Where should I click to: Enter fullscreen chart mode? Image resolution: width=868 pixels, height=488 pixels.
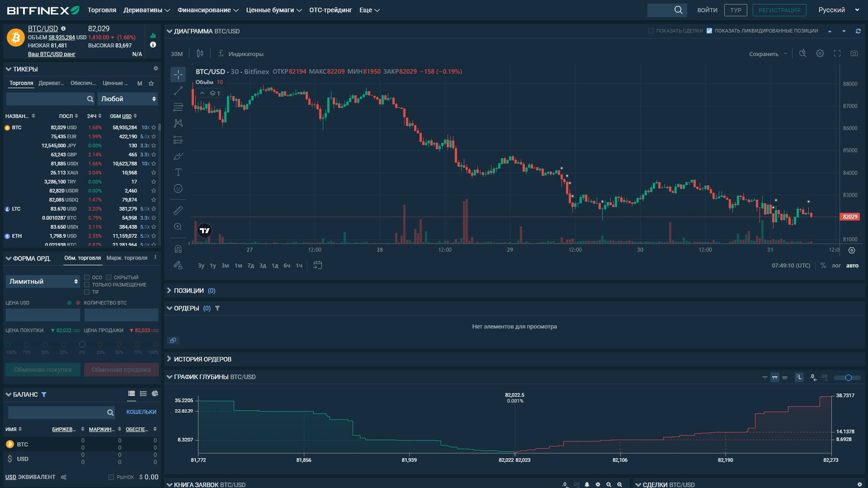tap(837, 54)
